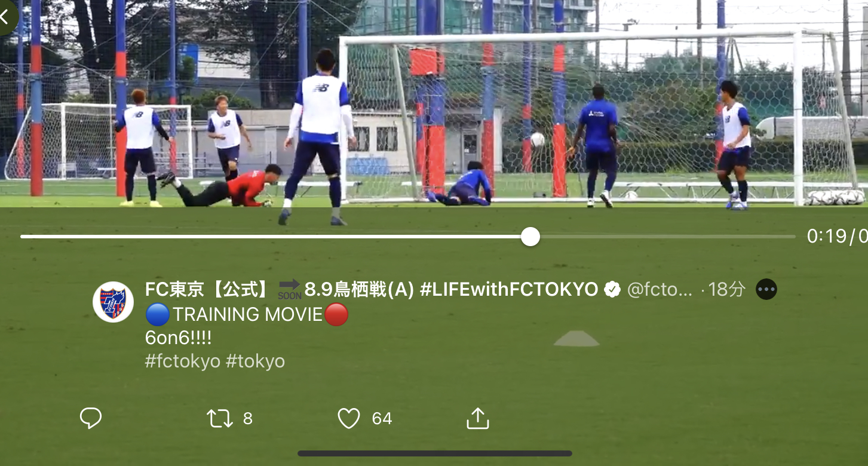
Task: View the retweet count 8
Action: (x=248, y=419)
